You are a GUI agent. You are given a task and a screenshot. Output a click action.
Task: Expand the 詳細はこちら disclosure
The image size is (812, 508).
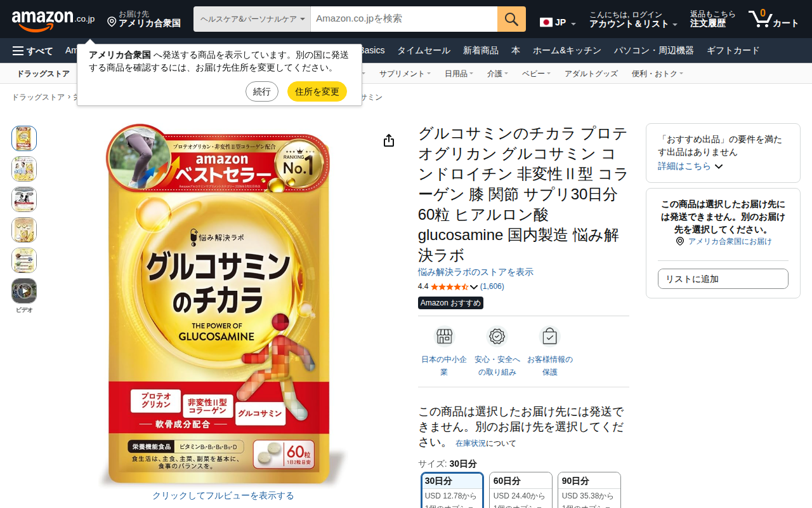click(x=690, y=166)
